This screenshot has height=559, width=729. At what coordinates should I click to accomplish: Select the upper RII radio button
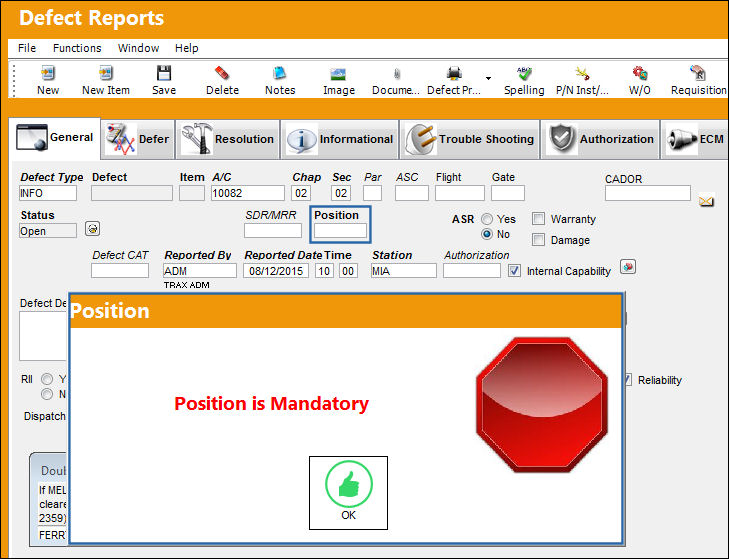tap(47, 379)
